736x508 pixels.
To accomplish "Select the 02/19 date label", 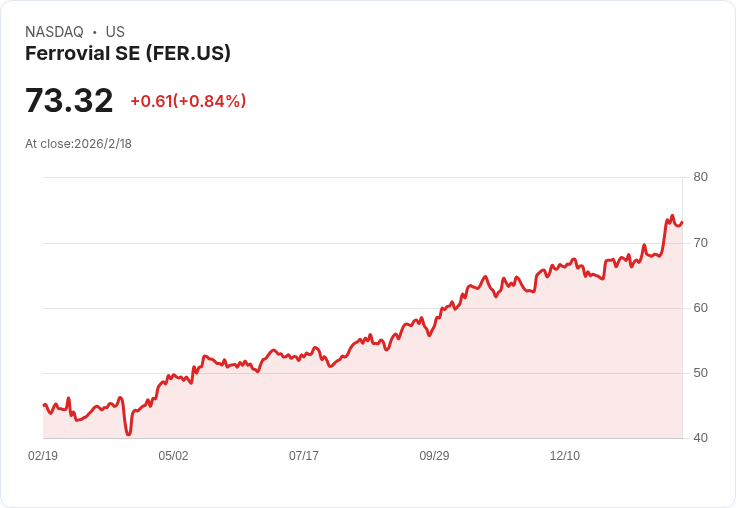I will pyautogui.click(x=43, y=456).
